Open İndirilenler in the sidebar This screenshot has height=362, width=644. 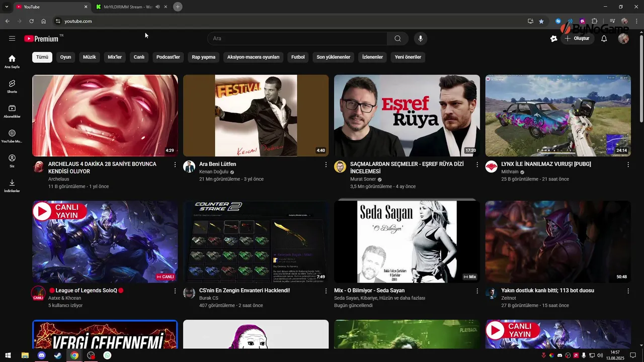point(12,186)
